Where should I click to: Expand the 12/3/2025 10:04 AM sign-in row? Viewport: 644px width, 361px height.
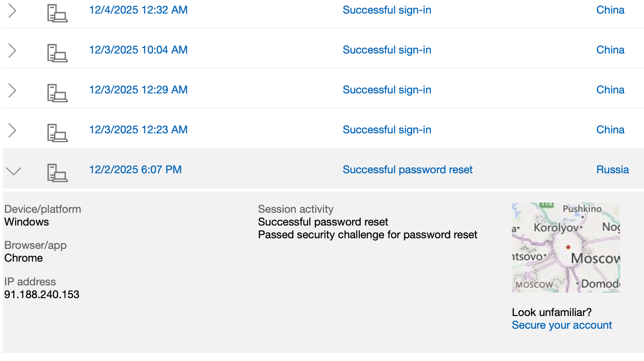point(12,51)
